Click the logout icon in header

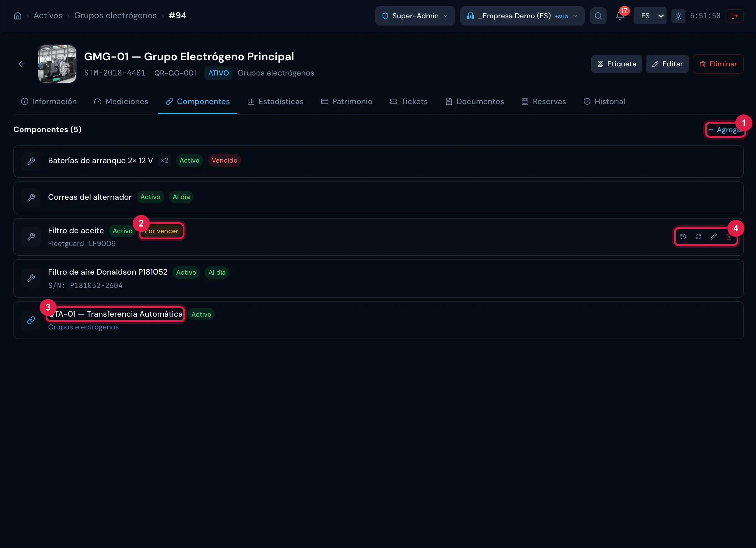tap(734, 16)
